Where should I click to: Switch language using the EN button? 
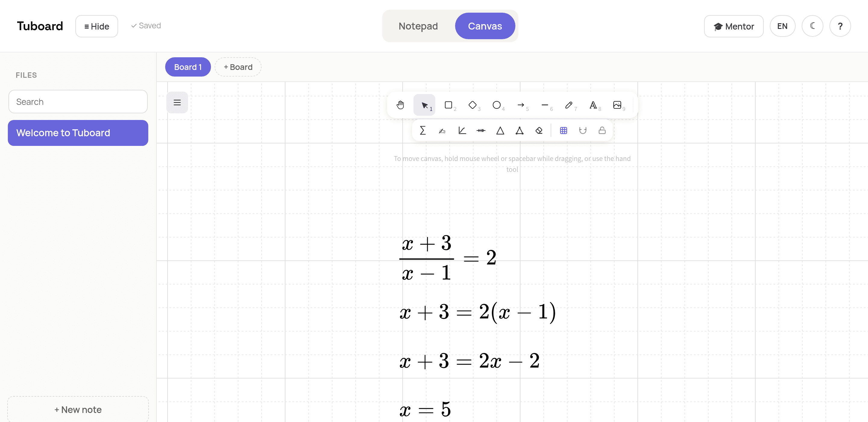[782, 26]
